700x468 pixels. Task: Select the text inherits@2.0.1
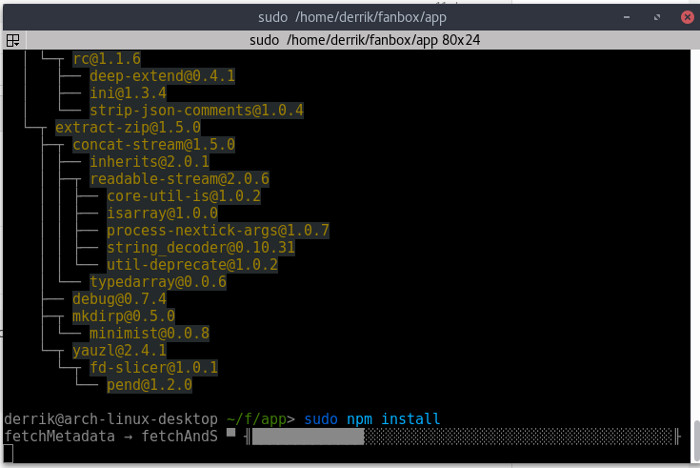point(149,161)
